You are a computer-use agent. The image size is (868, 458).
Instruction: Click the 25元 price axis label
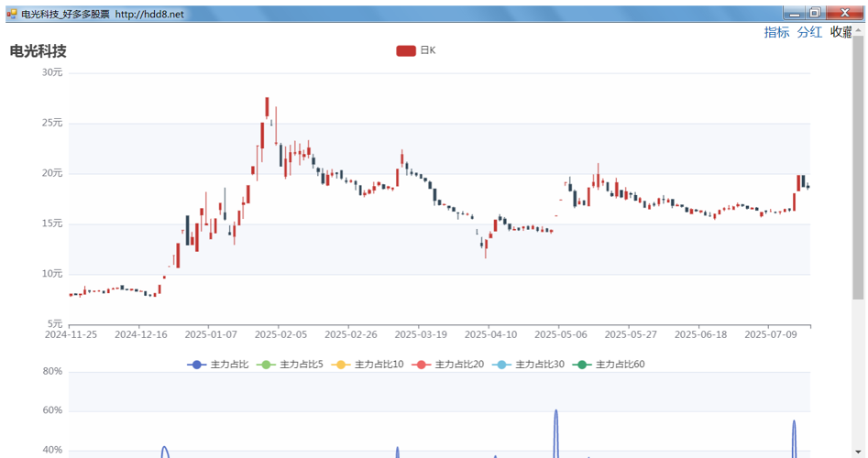[52, 123]
